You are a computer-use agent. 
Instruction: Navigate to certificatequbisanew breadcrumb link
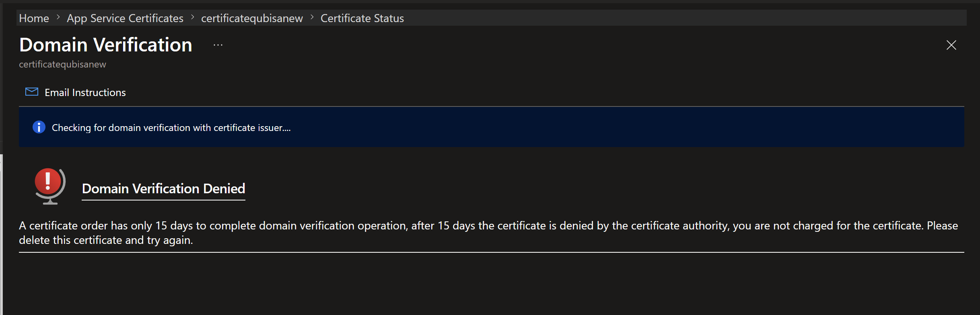tap(252, 18)
